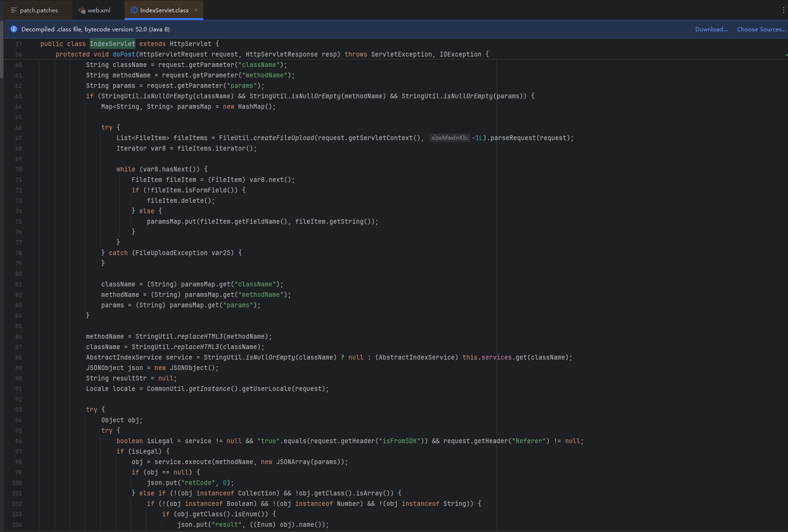
Task: Click the highlighted IndexServlet class name
Action: tap(113, 44)
